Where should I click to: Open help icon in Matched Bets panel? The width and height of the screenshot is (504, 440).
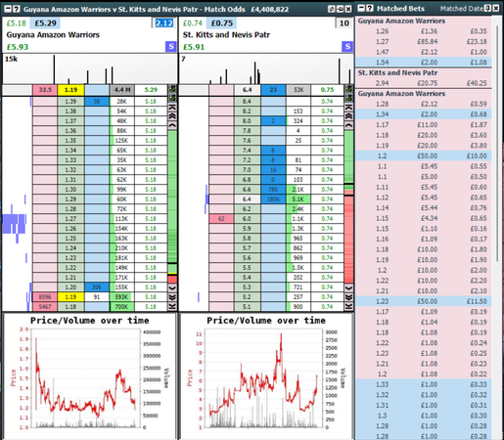pyautogui.click(x=370, y=8)
